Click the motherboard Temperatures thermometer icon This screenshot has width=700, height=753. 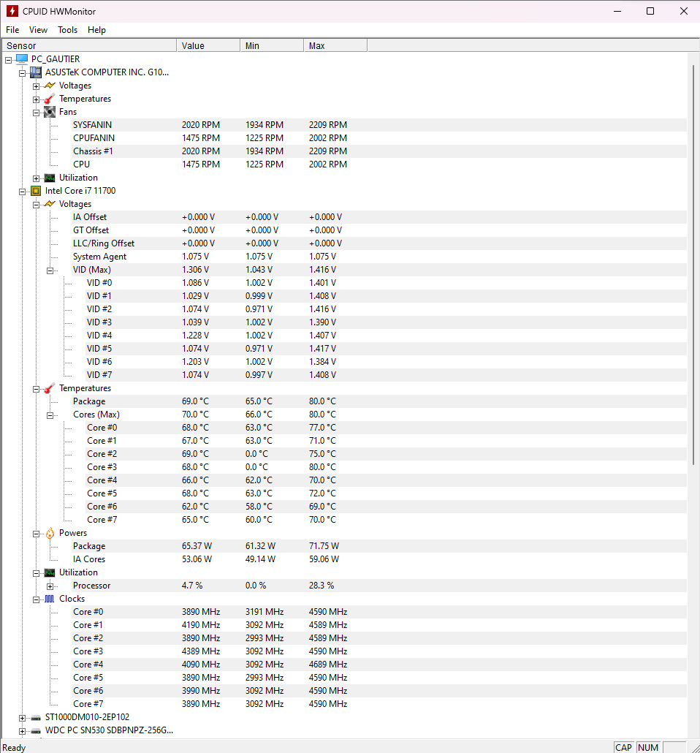click(x=50, y=99)
